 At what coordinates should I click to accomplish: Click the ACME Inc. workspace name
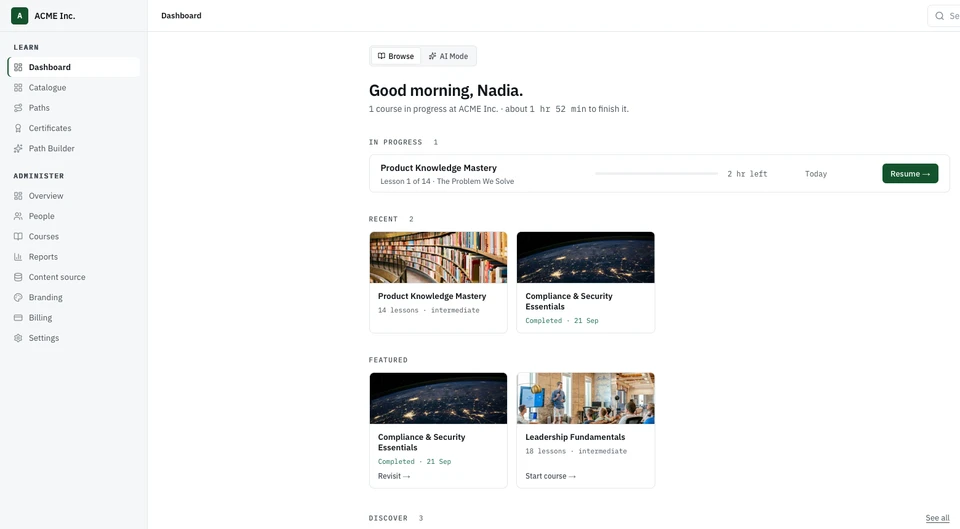54,16
